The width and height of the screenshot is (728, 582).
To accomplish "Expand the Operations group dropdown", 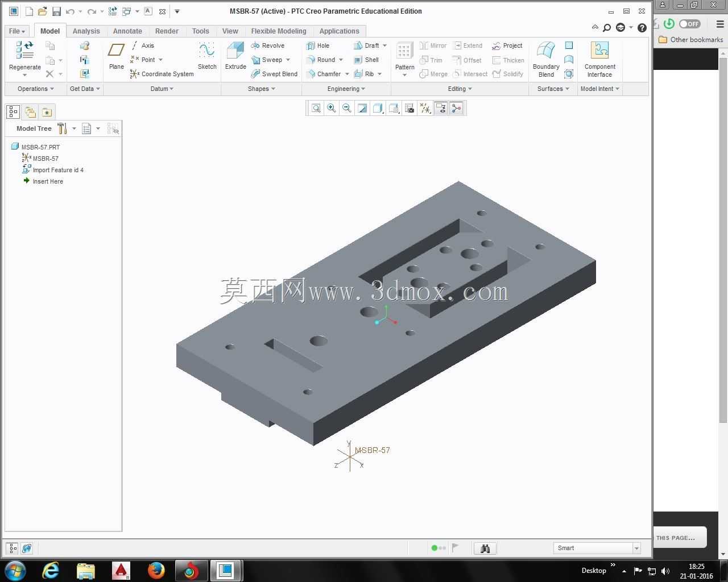I will click(35, 89).
